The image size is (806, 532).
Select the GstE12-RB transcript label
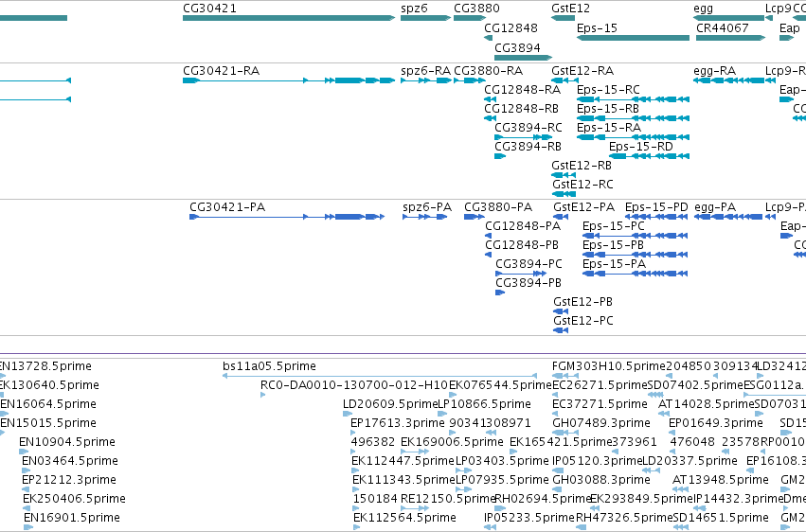coord(582,166)
